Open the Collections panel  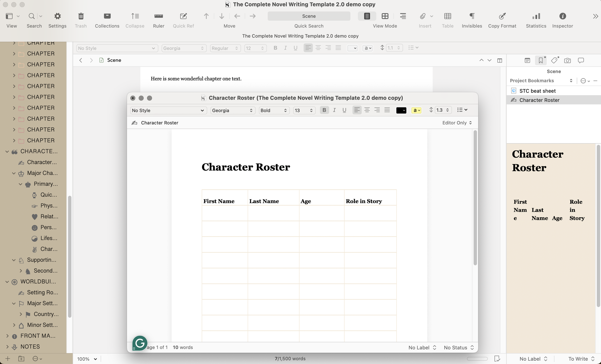pos(107,16)
